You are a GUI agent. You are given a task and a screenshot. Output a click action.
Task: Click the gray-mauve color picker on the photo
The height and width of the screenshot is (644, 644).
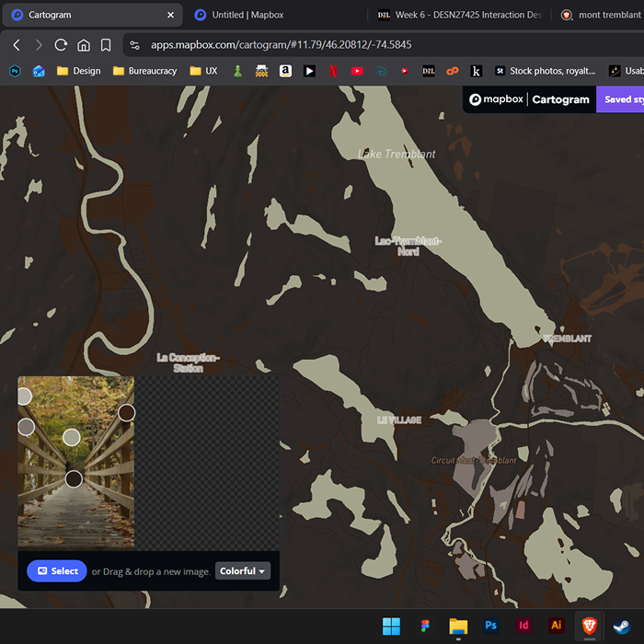pyautogui.click(x=26, y=427)
